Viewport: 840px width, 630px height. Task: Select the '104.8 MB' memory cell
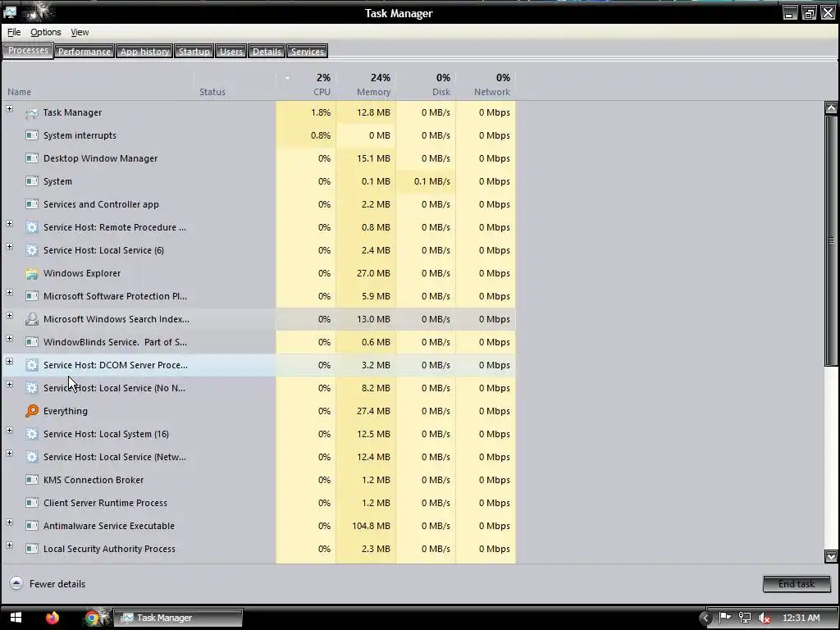[x=367, y=526]
